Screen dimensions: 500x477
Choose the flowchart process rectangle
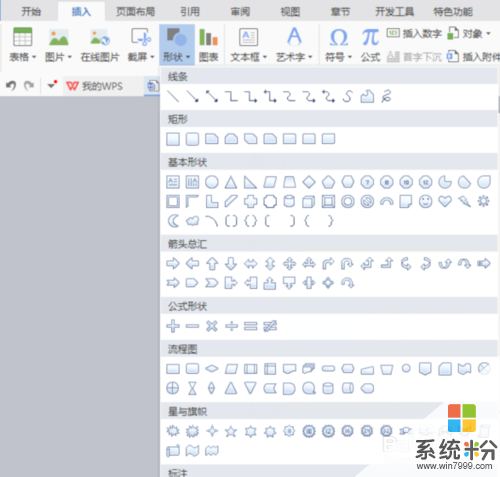(173, 369)
